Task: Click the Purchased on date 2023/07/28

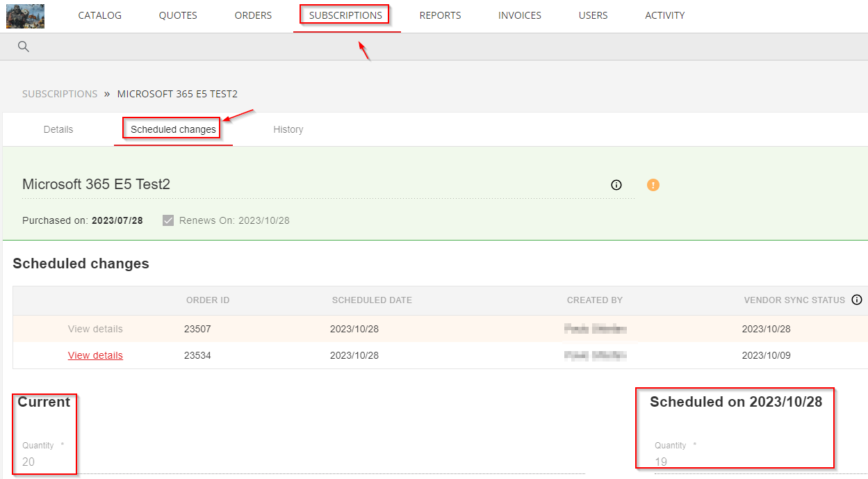Action: 117,220
